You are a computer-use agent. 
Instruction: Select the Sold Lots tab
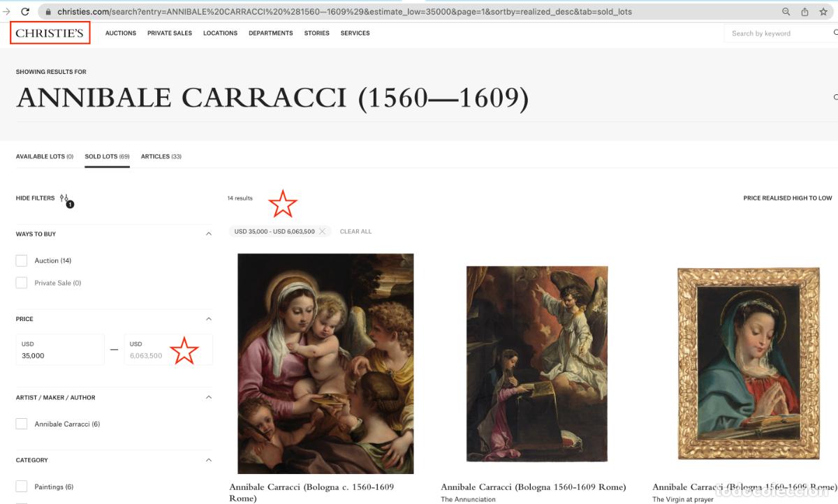point(108,156)
